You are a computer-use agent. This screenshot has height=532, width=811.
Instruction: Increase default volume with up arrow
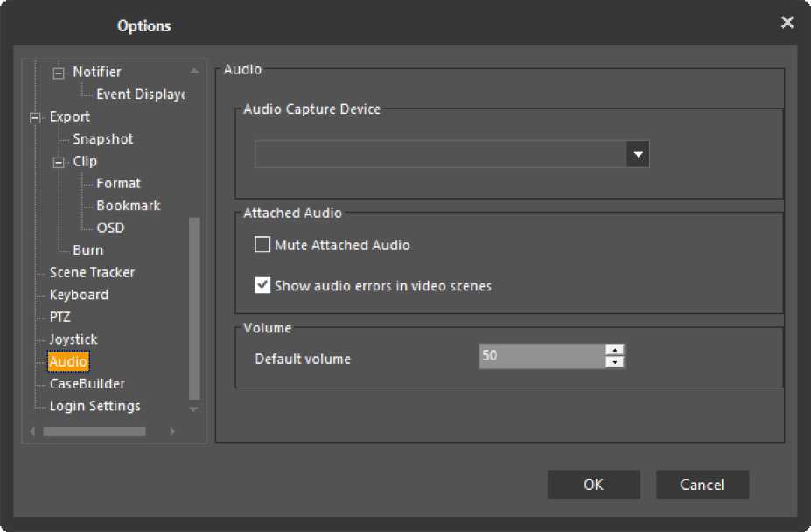[x=615, y=351]
